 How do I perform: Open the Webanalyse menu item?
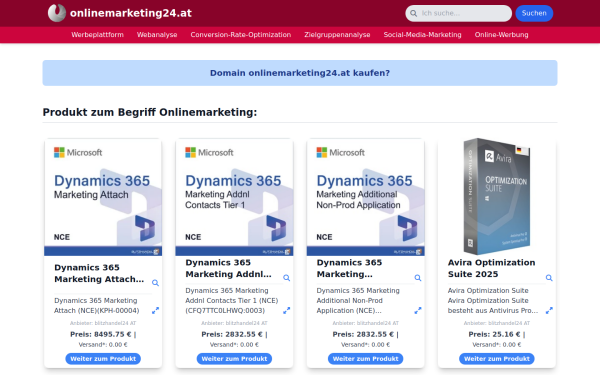(x=157, y=35)
